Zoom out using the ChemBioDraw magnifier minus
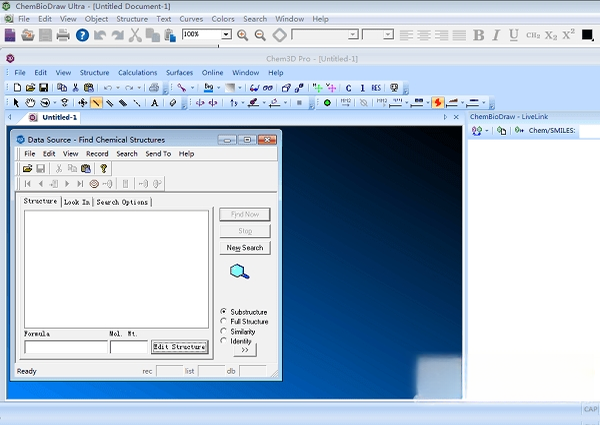The width and height of the screenshot is (600, 425). coord(260,35)
